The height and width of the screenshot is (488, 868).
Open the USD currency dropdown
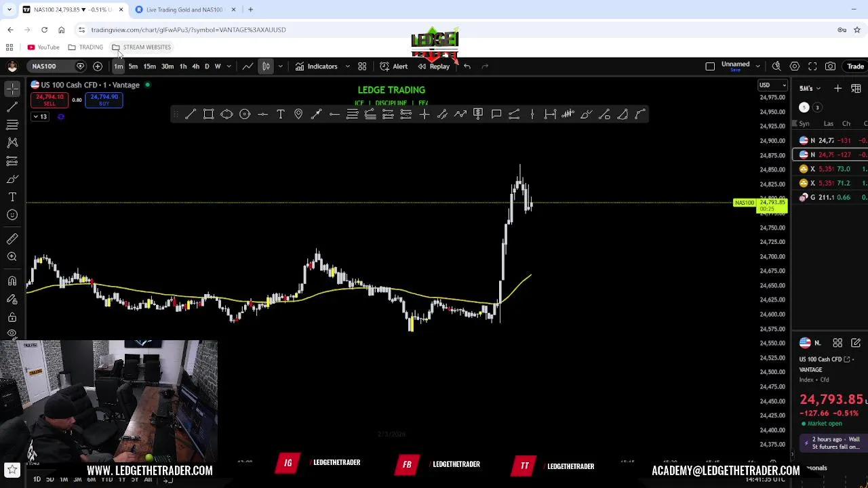(772, 85)
